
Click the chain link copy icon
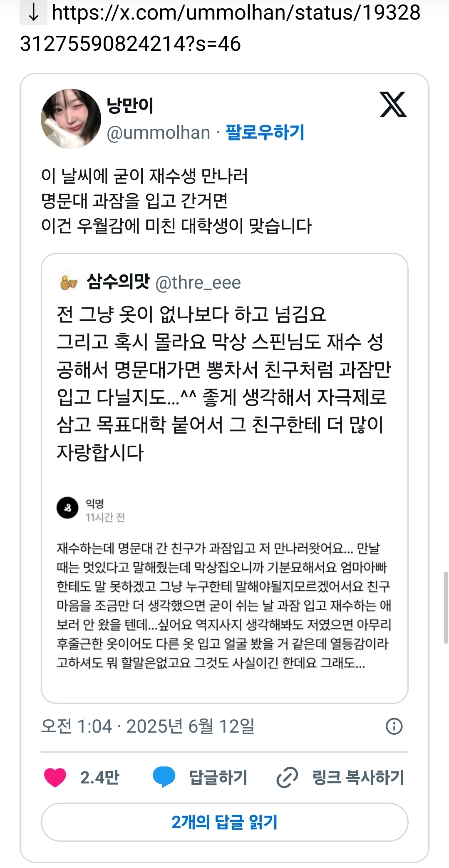(287, 777)
